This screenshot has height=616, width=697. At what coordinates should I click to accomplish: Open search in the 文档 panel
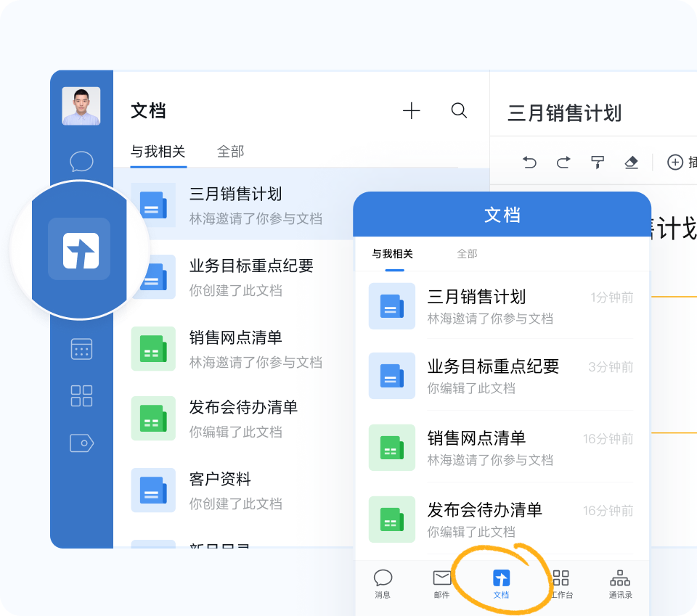458,110
